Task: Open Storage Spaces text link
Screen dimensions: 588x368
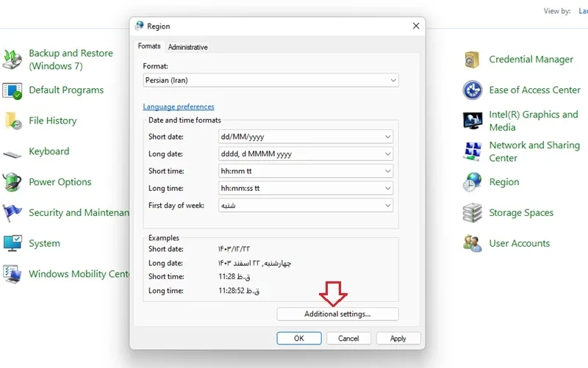Action: point(521,213)
